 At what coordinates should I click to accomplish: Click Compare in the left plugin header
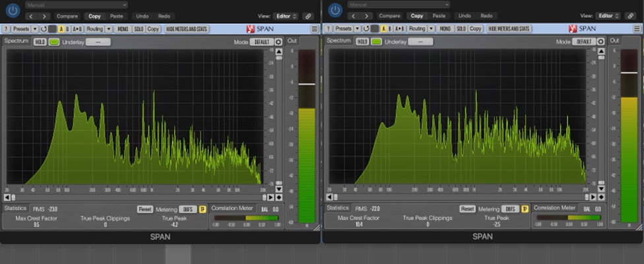[67, 16]
